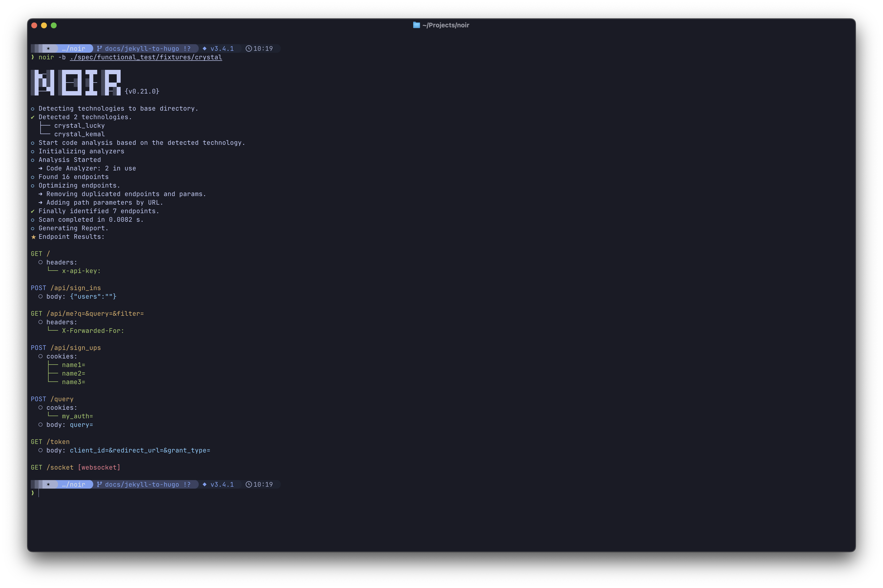This screenshot has width=883, height=588.
Task: Click the folder icon in the title bar
Action: [416, 25]
